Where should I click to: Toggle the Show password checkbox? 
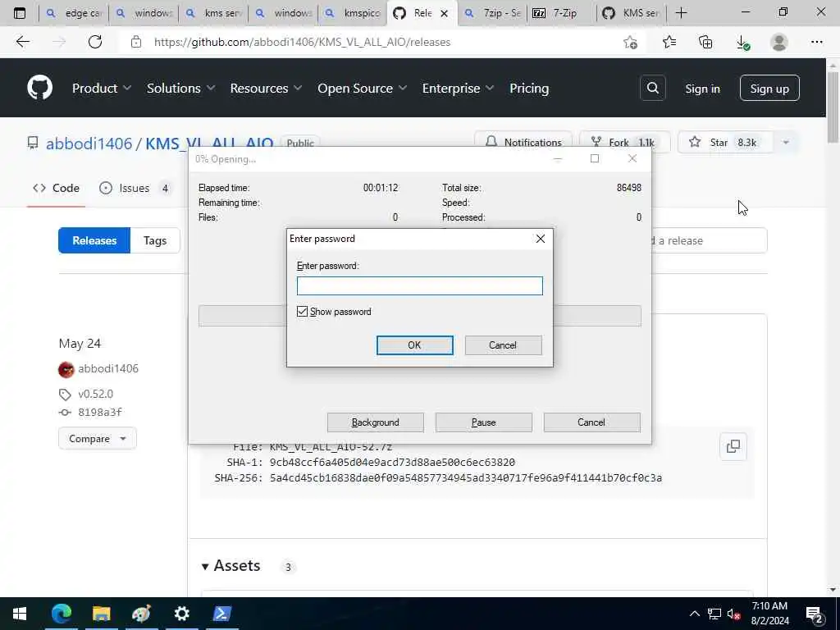click(x=302, y=312)
